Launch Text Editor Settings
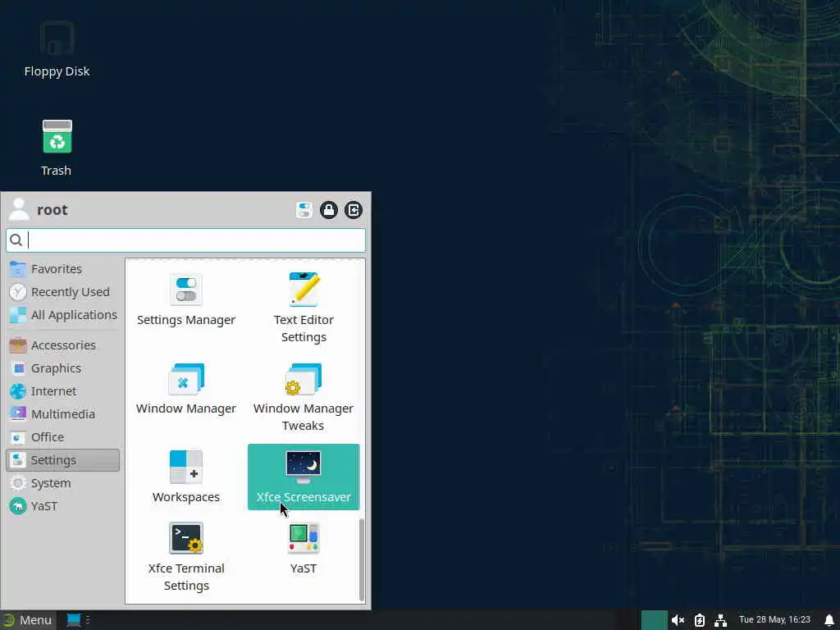 304,308
